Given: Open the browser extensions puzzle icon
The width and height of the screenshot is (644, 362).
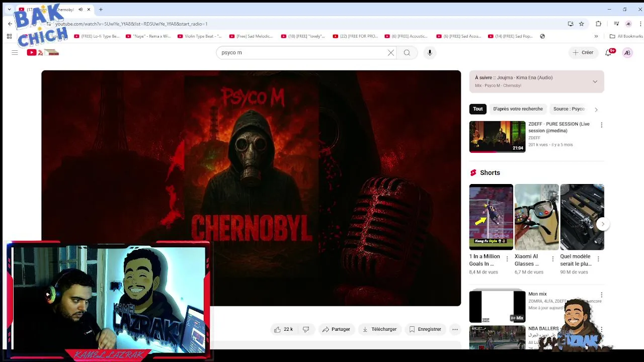Looking at the screenshot, I should point(598,24).
